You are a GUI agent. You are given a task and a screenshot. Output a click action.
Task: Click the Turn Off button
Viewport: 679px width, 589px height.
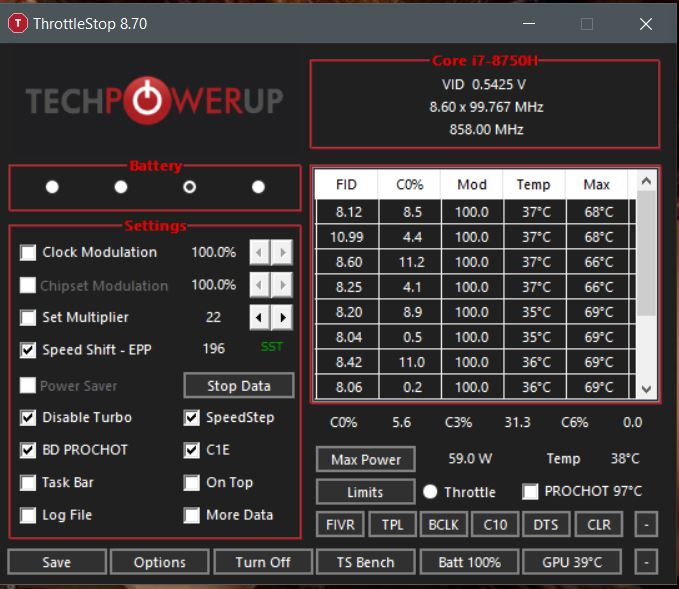(x=263, y=562)
